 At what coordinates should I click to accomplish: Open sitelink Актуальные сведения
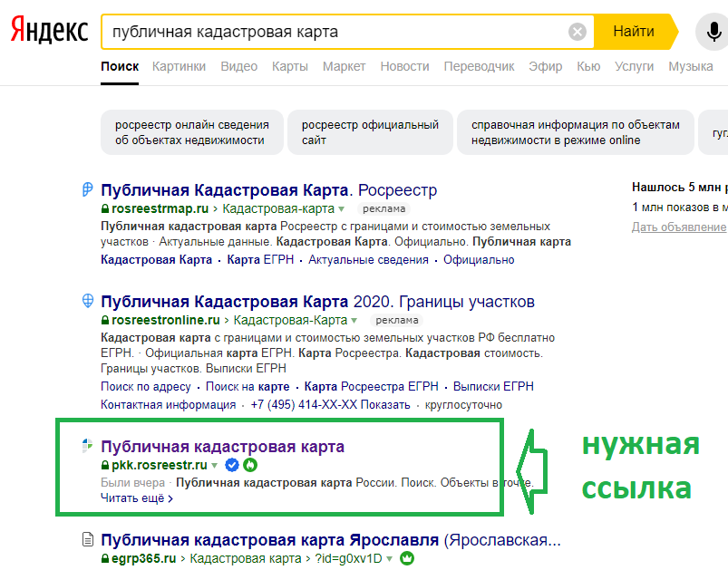tap(369, 259)
